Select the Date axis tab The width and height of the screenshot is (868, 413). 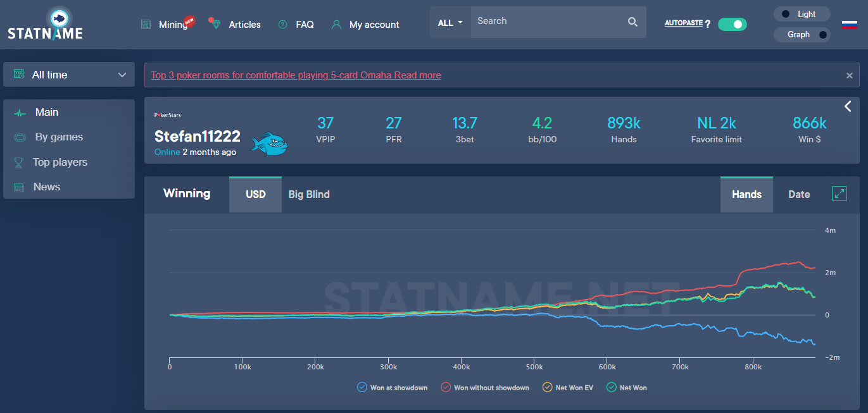798,194
